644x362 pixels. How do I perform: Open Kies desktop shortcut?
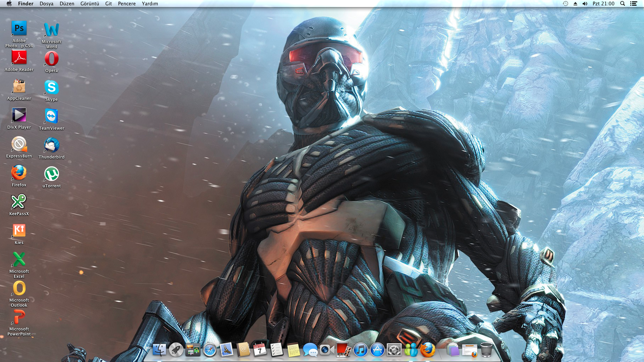pyautogui.click(x=19, y=231)
